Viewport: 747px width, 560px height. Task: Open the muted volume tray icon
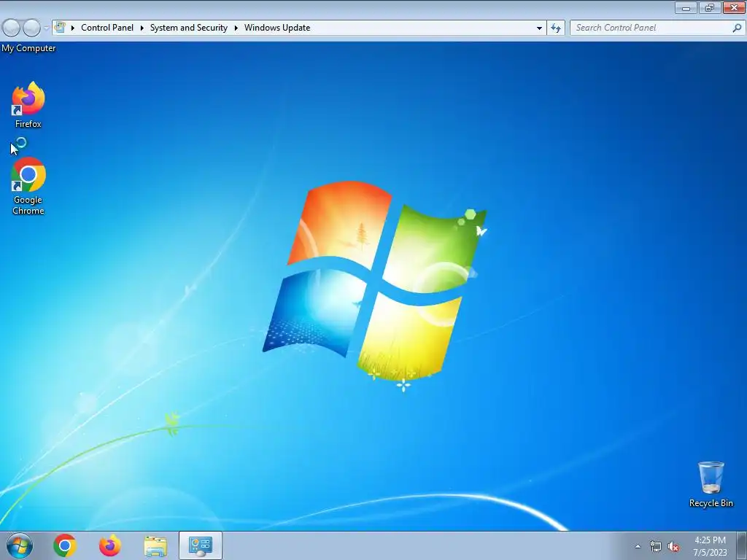tap(673, 547)
